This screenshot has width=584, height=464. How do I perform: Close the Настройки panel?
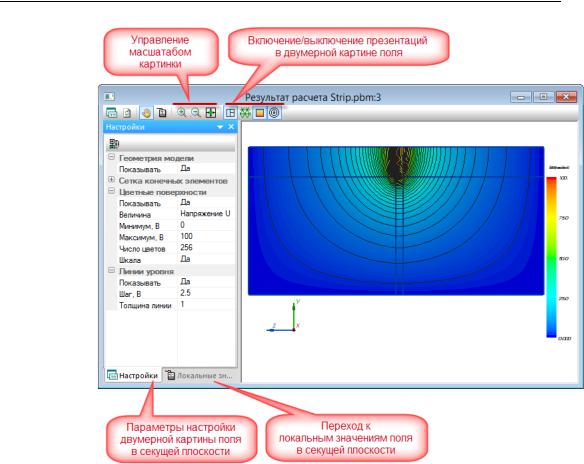pyautogui.click(x=231, y=127)
